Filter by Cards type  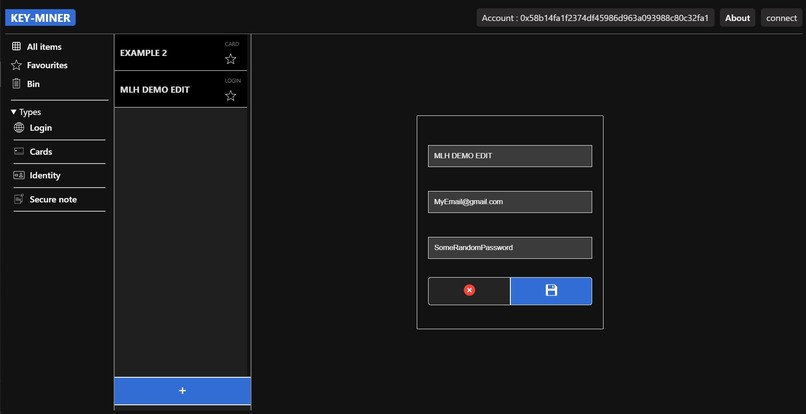(41, 152)
